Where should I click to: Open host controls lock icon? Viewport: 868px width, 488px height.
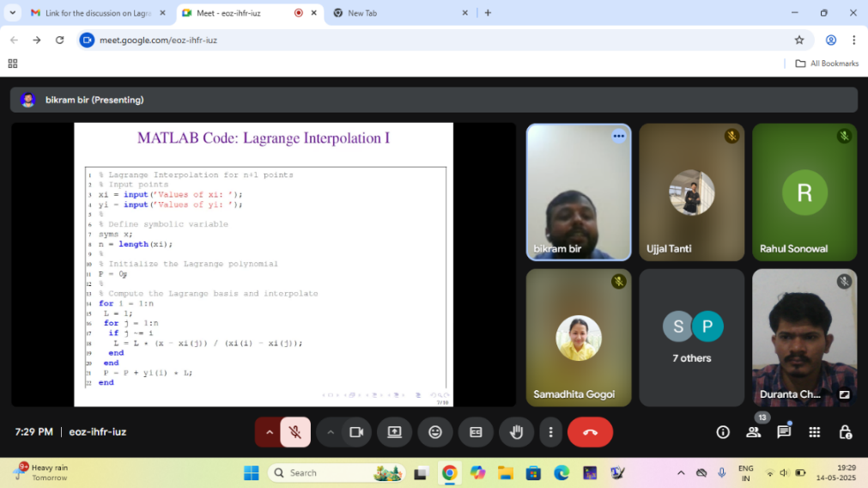click(845, 432)
